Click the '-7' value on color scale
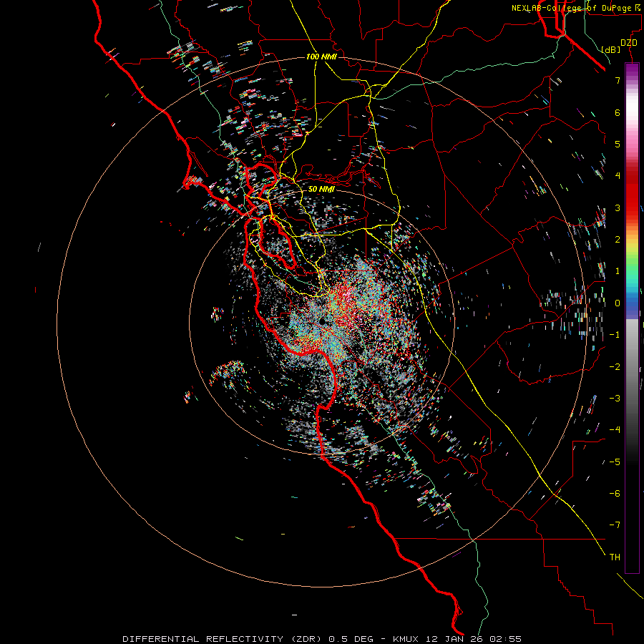 (x=615, y=525)
